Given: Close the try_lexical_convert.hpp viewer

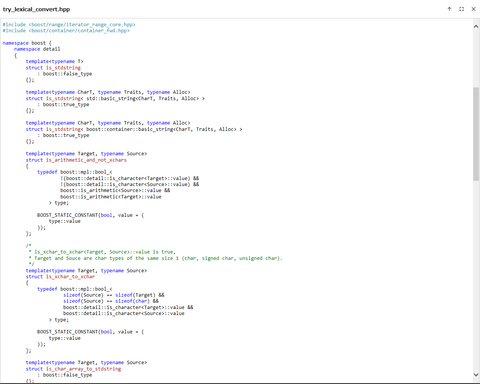Looking at the screenshot, I should [473, 9].
